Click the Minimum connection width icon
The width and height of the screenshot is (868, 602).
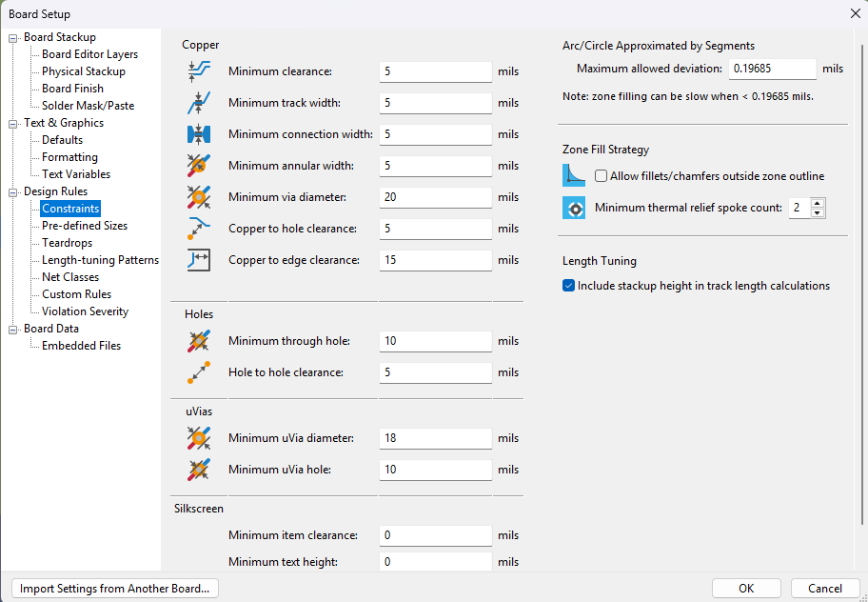coord(199,134)
